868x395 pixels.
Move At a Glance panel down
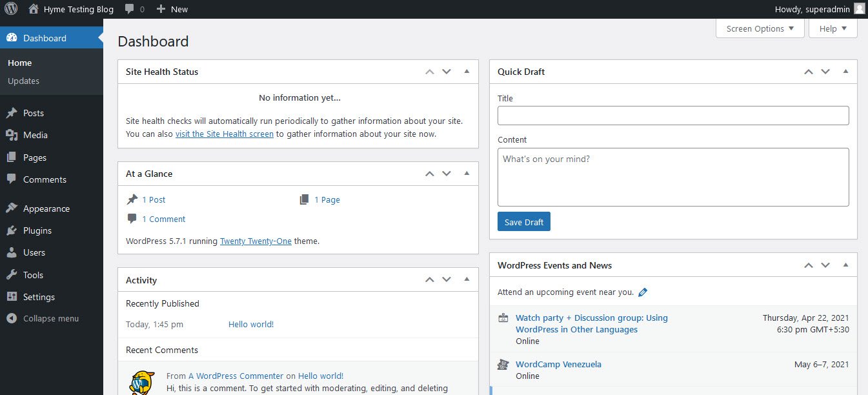click(x=447, y=174)
